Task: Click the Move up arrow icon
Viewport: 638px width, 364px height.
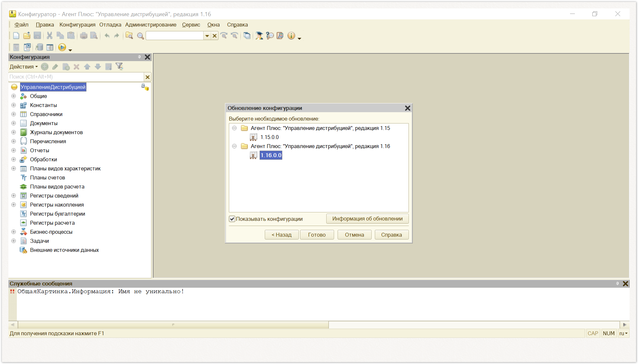Action: [x=87, y=67]
